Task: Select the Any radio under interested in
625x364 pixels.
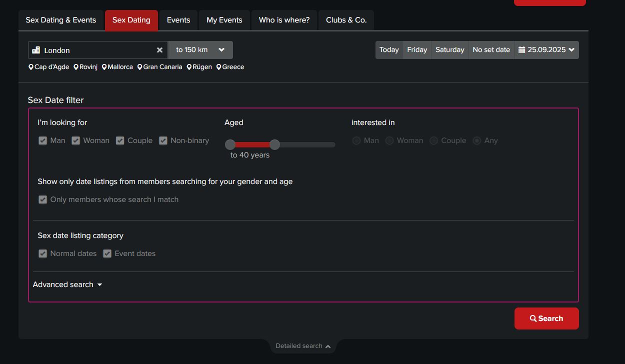Action: (x=477, y=140)
